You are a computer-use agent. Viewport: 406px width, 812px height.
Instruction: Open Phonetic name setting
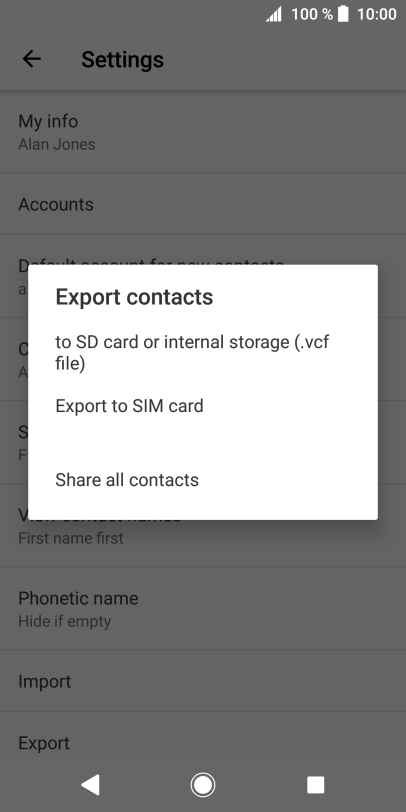point(203,608)
